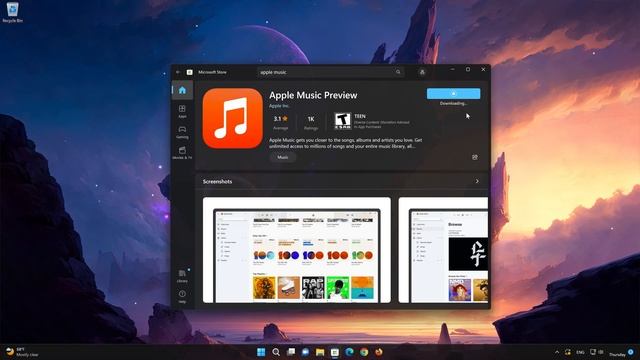Click the Music category tag
640x360 pixels.
[x=282, y=157]
